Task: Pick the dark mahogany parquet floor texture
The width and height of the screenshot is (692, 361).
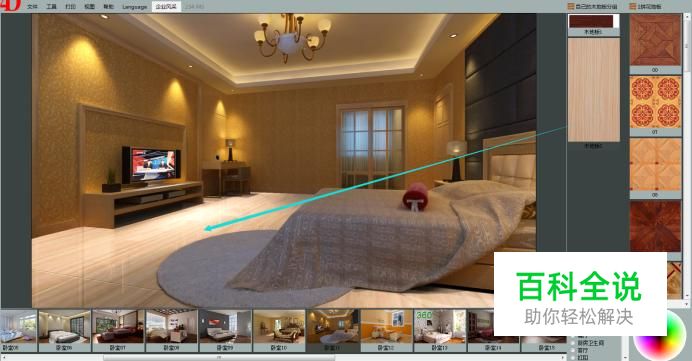Action: (655, 227)
